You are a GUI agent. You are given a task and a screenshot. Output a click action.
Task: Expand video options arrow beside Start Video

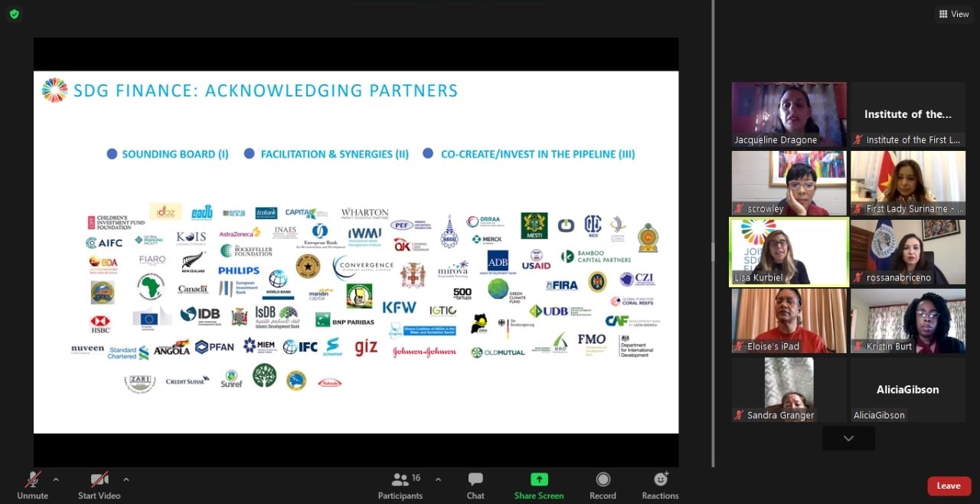tap(126, 479)
